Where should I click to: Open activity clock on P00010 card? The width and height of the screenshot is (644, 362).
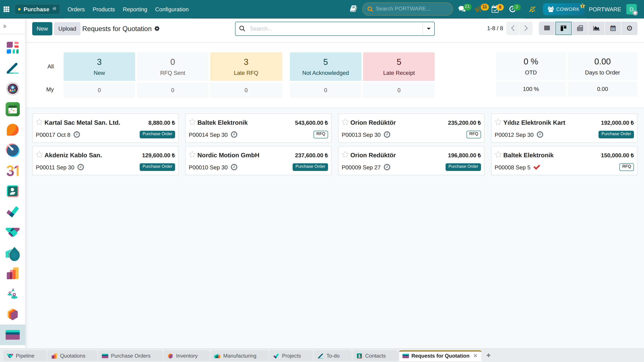[x=234, y=167]
